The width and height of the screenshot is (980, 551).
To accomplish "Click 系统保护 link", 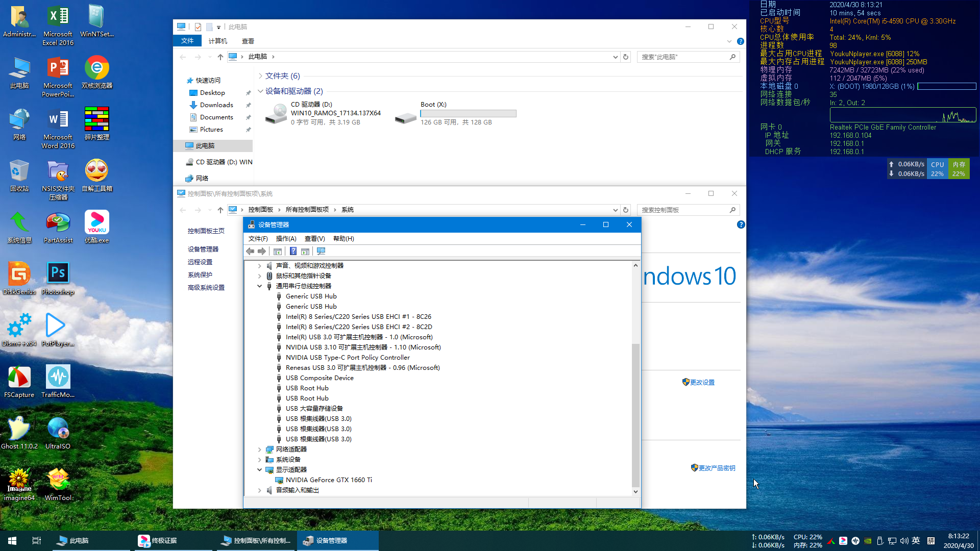I will [200, 275].
